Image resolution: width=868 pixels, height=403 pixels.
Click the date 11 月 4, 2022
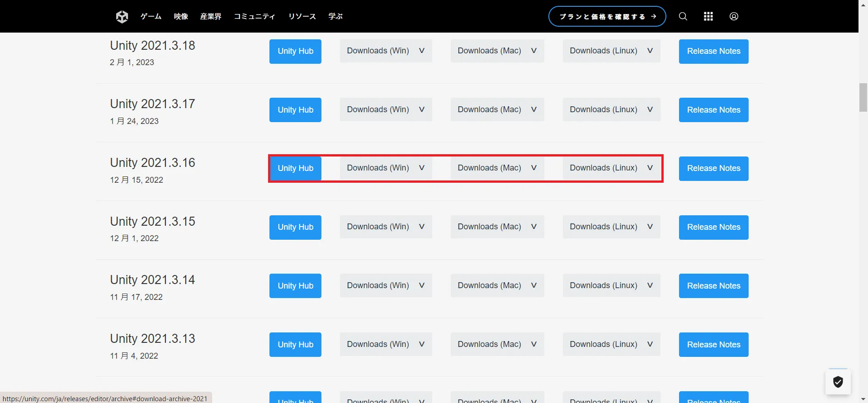(x=134, y=356)
